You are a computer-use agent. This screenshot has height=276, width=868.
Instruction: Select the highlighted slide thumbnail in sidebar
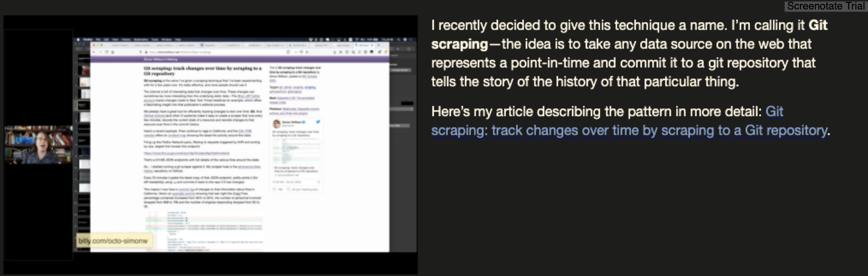84,105
